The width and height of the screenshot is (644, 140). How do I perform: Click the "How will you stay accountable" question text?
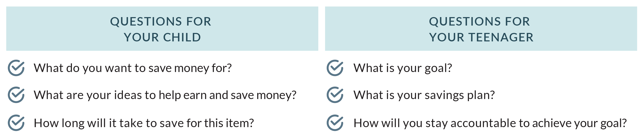point(490,123)
